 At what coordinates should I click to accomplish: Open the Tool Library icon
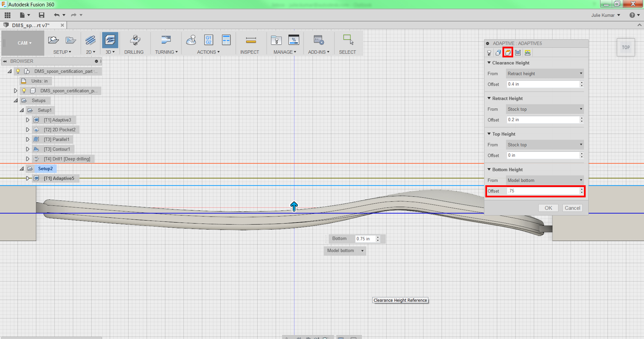point(276,40)
